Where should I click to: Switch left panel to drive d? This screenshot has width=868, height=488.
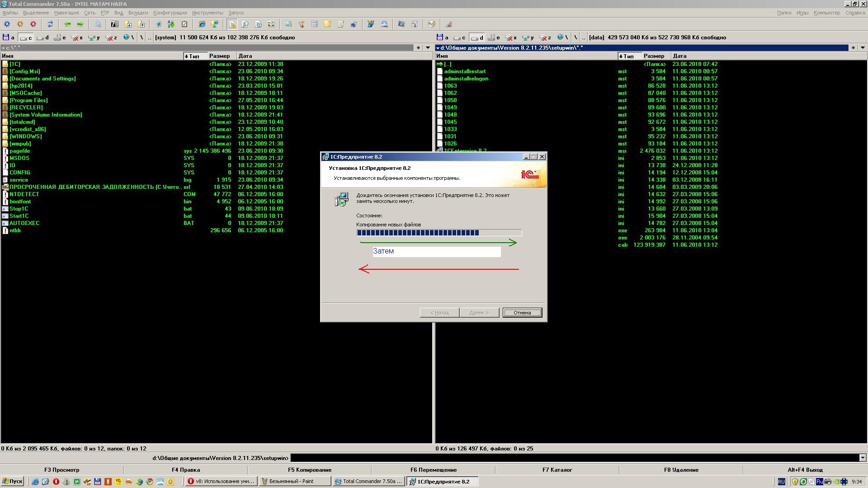coord(43,38)
